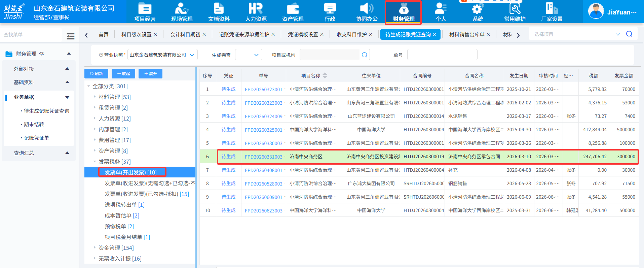The height and width of the screenshot is (268, 644).
Task: Open the 个人 module icon
Action: (441, 12)
